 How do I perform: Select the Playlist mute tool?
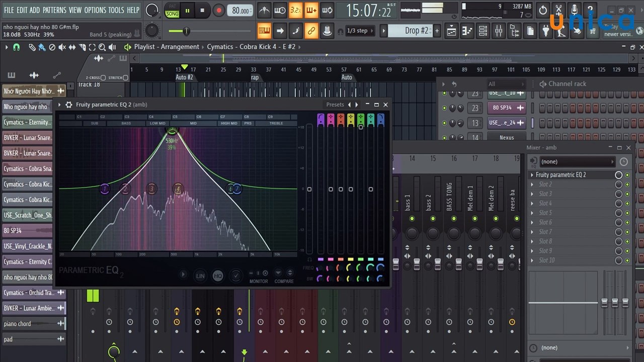click(x=62, y=47)
